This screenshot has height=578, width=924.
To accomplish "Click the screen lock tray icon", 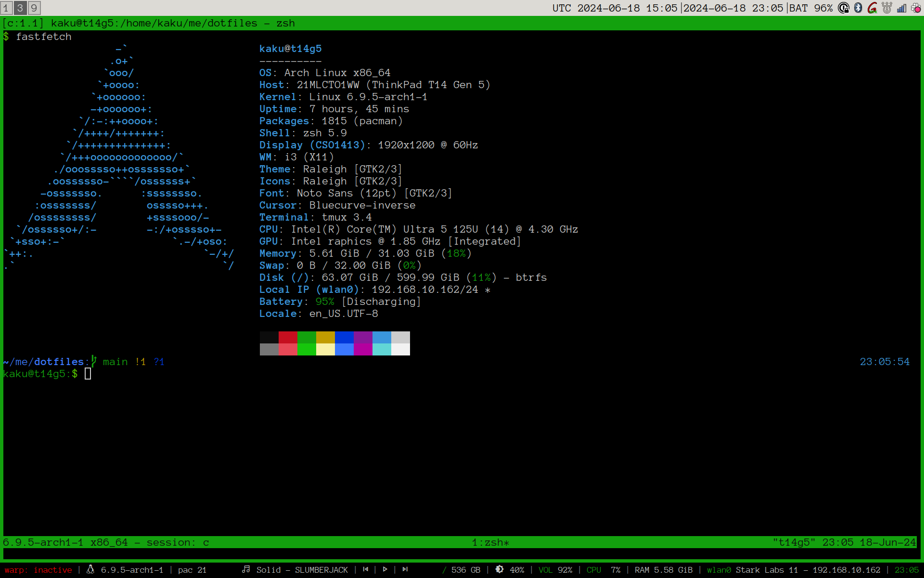I will [x=844, y=8].
